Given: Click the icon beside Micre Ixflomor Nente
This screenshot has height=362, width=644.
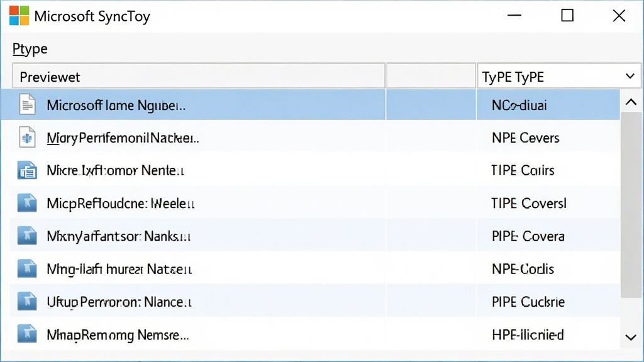Looking at the screenshot, I should click(x=27, y=170).
